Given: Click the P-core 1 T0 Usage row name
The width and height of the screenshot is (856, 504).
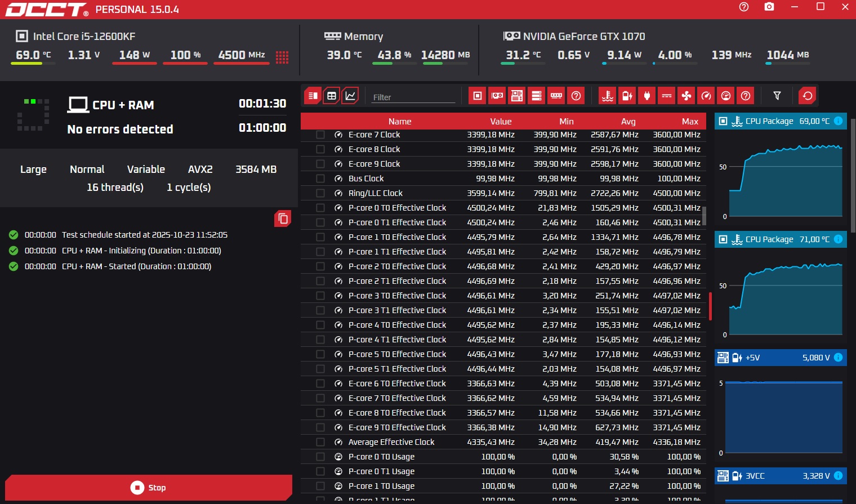Looking at the screenshot, I should [381, 486].
